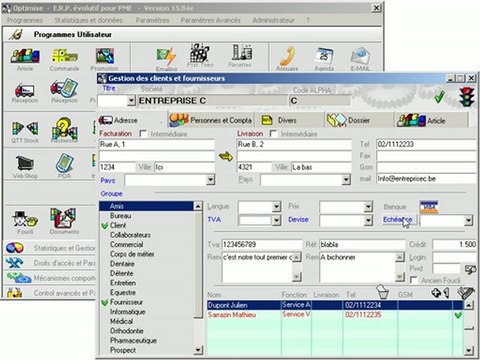
Task: Click the icon beside Pwd field
Action: (470, 269)
